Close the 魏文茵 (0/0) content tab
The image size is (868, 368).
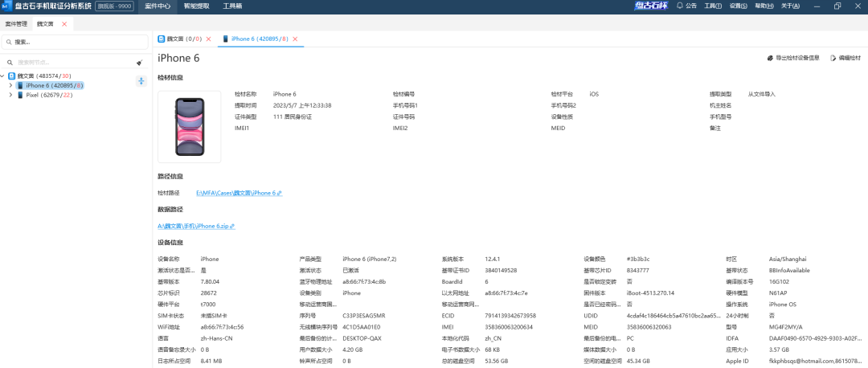(x=209, y=39)
